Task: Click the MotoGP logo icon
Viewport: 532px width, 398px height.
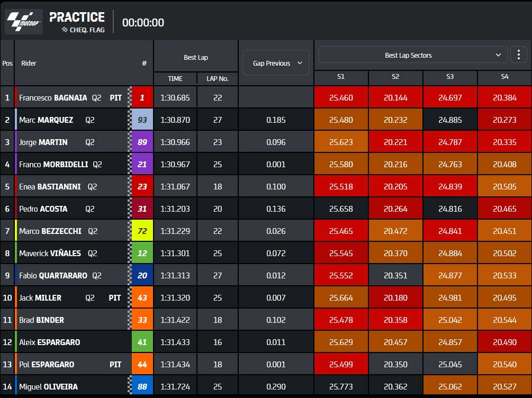Action: tap(24, 22)
